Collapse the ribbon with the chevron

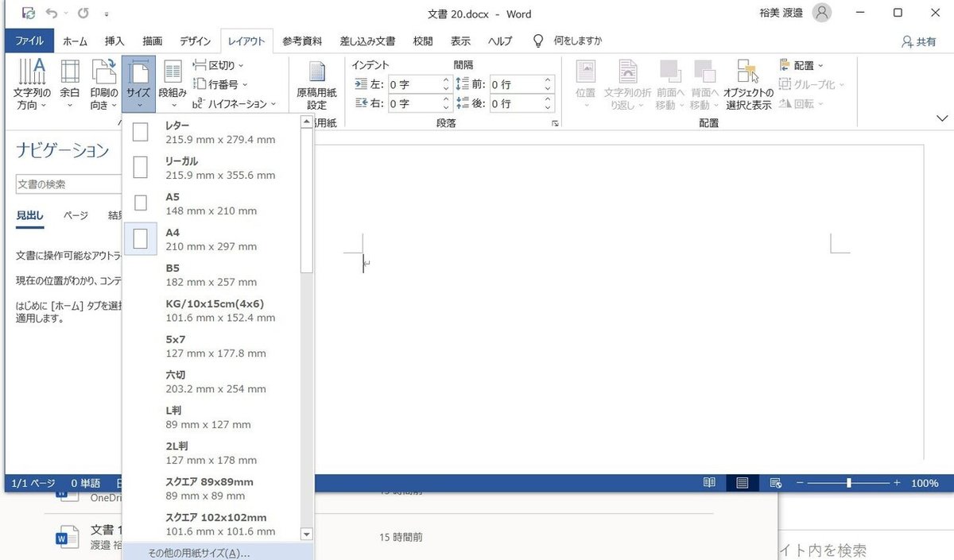point(942,118)
